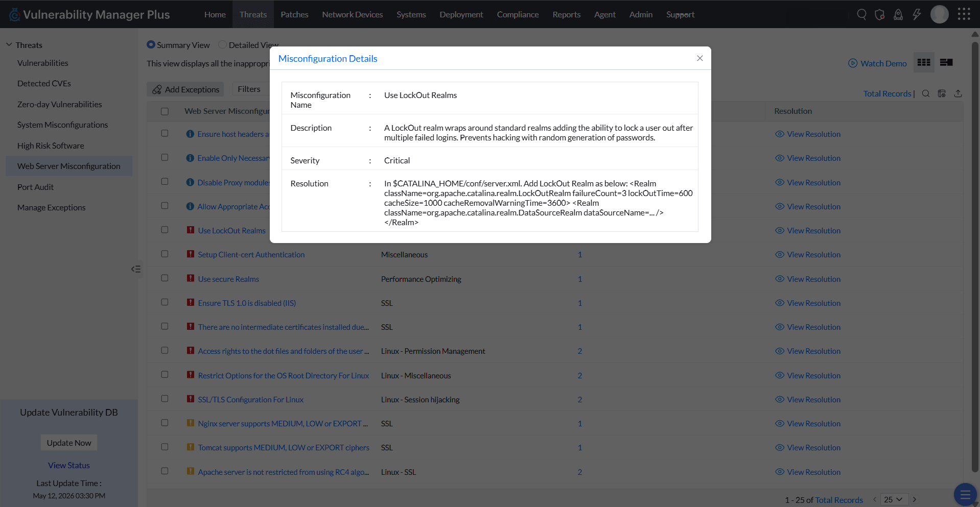
Task: Toggle the select-all header checkbox
Action: point(165,111)
